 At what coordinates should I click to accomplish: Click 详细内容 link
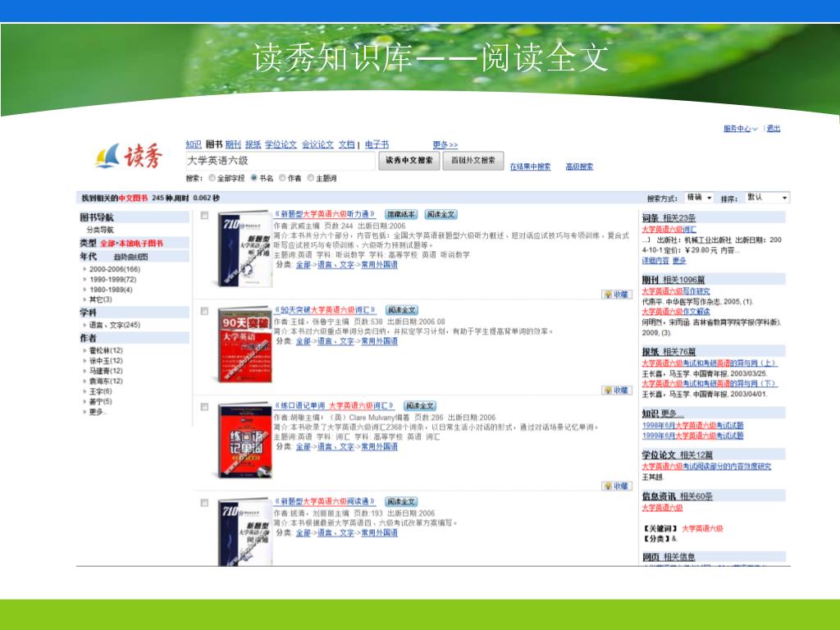[655, 261]
